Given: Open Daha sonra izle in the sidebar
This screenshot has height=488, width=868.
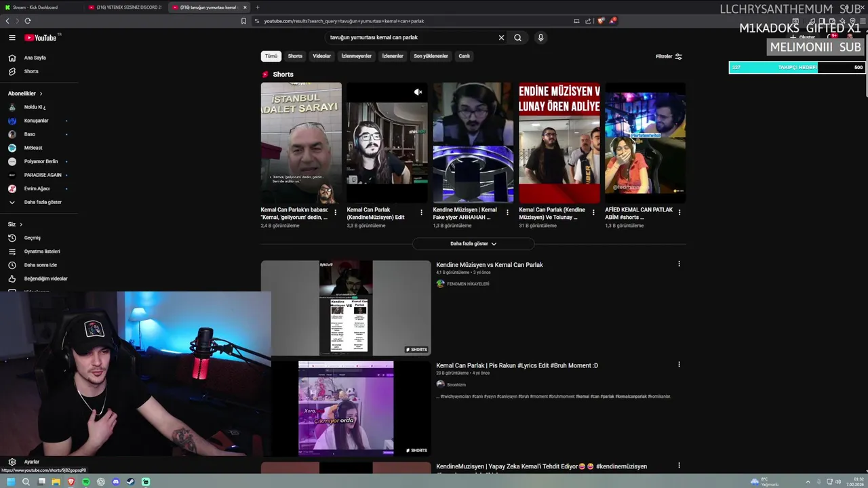Looking at the screenshot, I should 39,265.
